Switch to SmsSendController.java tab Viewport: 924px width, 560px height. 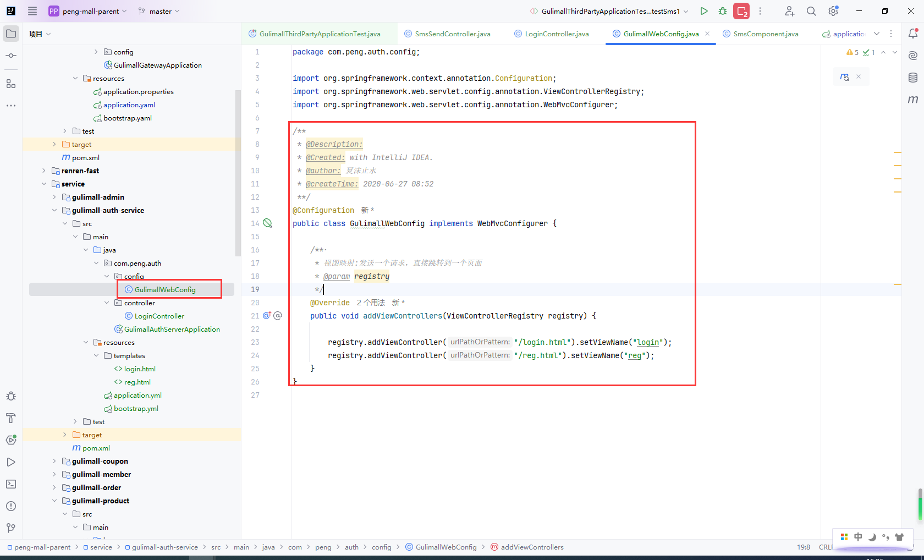click(447, 34)
